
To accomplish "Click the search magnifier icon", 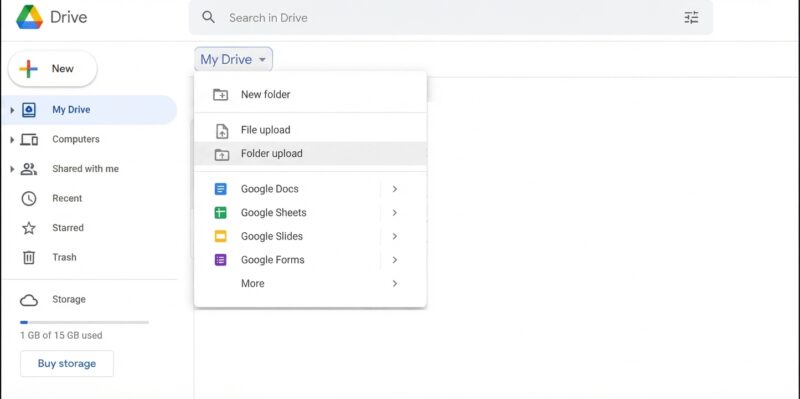I will point(208,17).
